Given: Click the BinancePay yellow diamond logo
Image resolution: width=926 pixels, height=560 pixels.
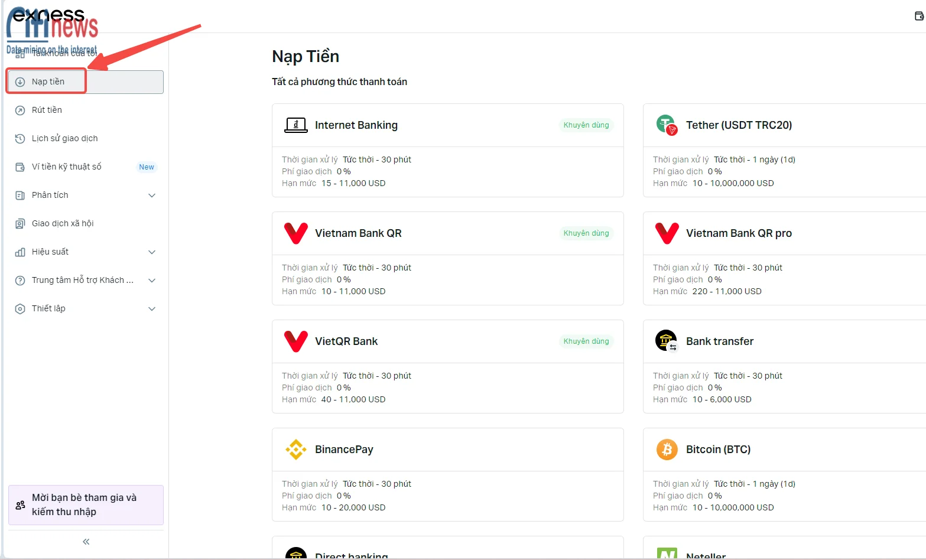Looking at the screenshot, I should tap(296, 450).
